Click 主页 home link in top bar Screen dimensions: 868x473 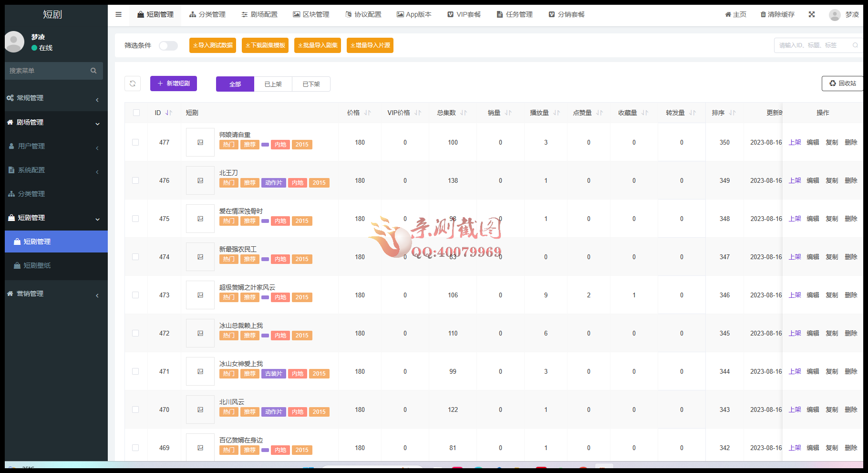tap(736, 14)
